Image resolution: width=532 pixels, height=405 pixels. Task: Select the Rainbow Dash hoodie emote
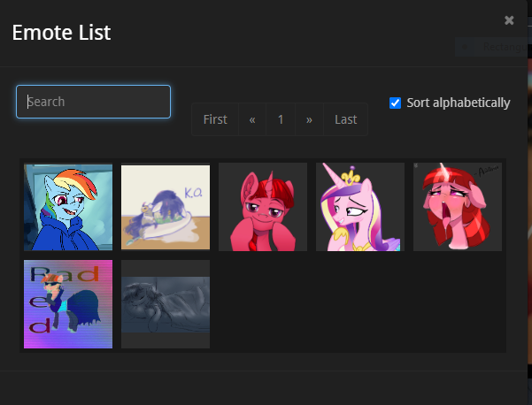point(68,207)
